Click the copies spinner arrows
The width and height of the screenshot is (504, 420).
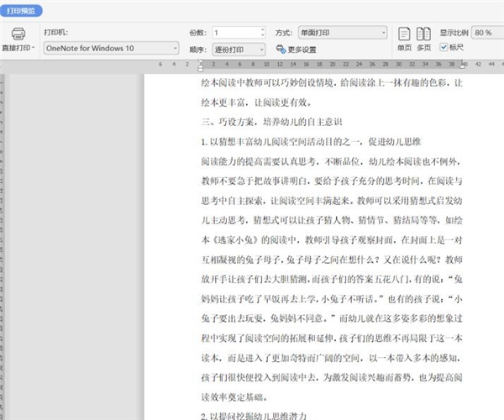coord(264,32)
